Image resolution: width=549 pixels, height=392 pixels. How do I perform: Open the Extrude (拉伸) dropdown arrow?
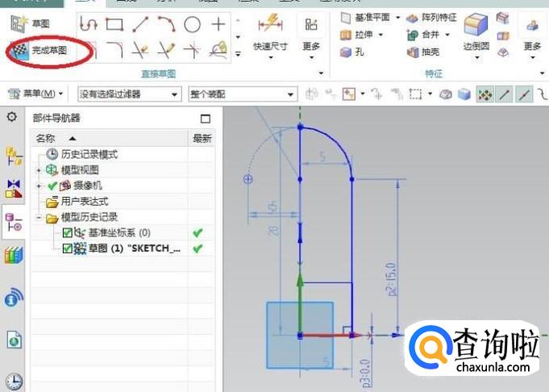click(381, 35)
